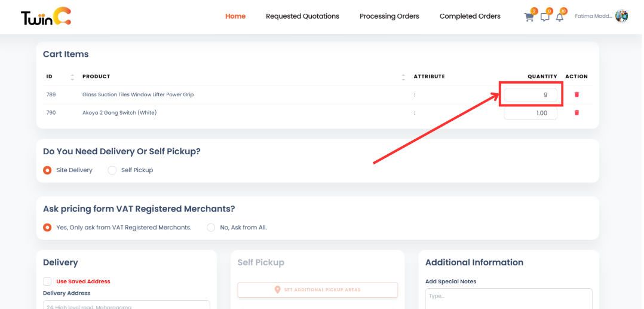
Task: Sort the table by Product column
Action: click(403, 77)
